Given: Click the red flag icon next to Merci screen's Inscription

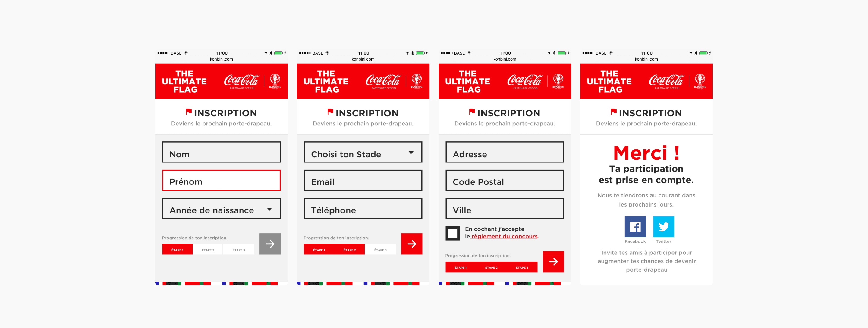Looking at the screenshot, I should coord(614,112).
